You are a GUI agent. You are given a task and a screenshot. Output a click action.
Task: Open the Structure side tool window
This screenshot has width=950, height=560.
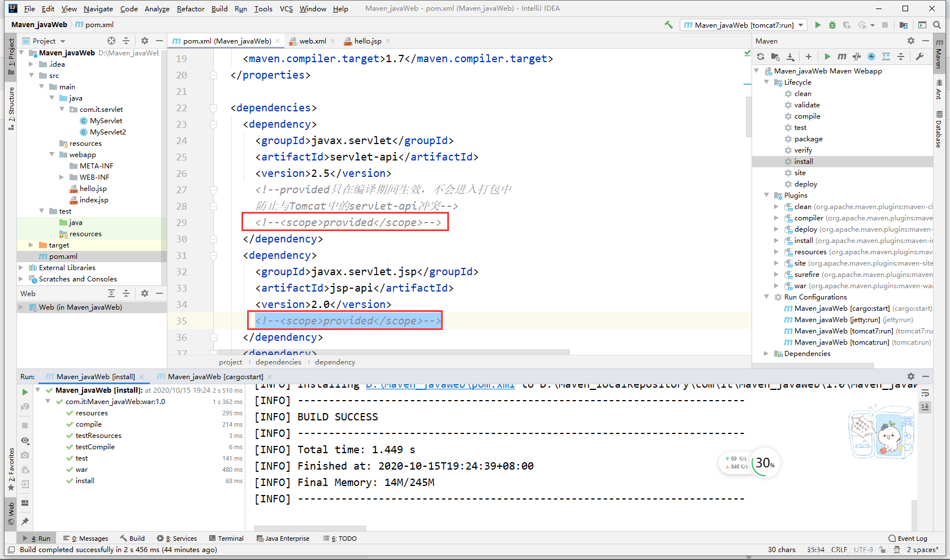coord(11,109)
